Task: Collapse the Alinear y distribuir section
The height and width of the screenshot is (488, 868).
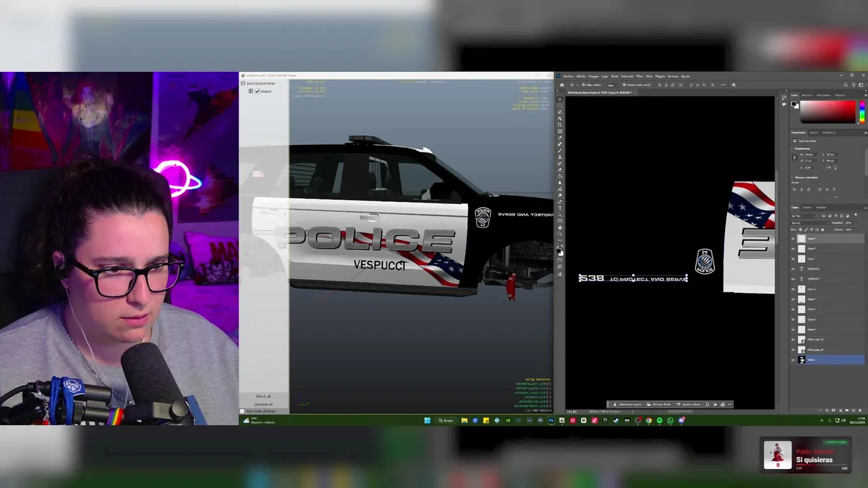Action: [792, 178]
